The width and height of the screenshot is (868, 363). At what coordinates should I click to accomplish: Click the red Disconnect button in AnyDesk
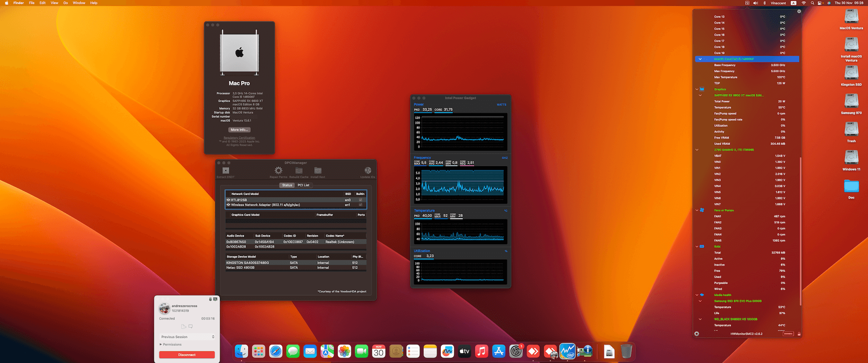[187, 355]
